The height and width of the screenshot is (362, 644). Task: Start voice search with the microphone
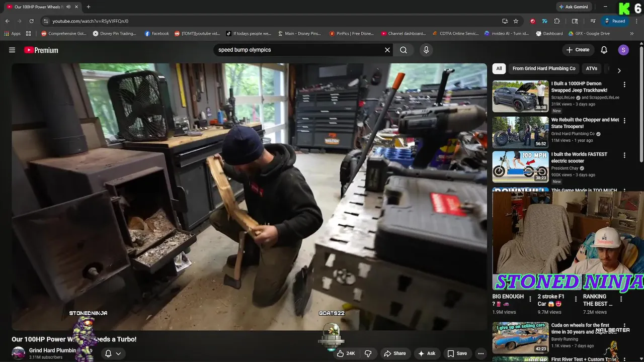click(x=426, y=50)
